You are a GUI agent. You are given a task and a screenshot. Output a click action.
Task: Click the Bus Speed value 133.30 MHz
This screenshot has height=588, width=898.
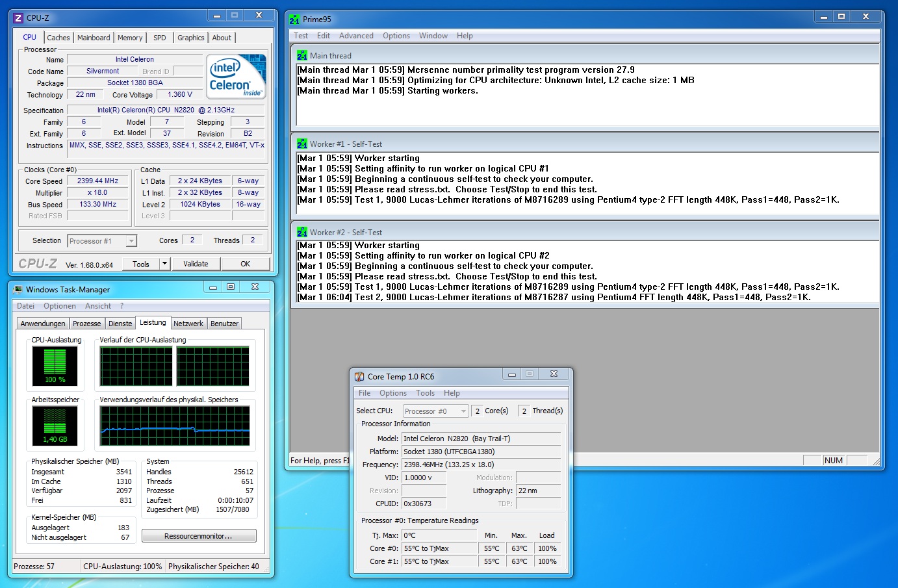click(x=98, y=204)
